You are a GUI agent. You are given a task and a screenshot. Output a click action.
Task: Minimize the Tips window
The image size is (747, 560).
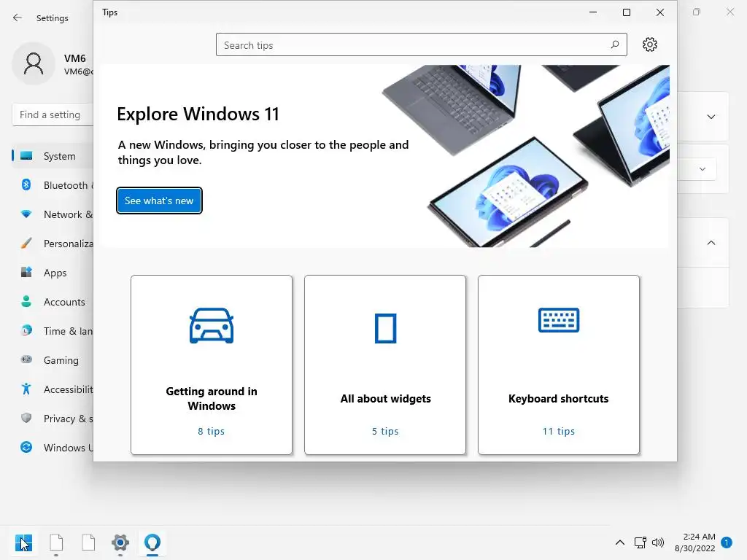(x=593, y=12)
